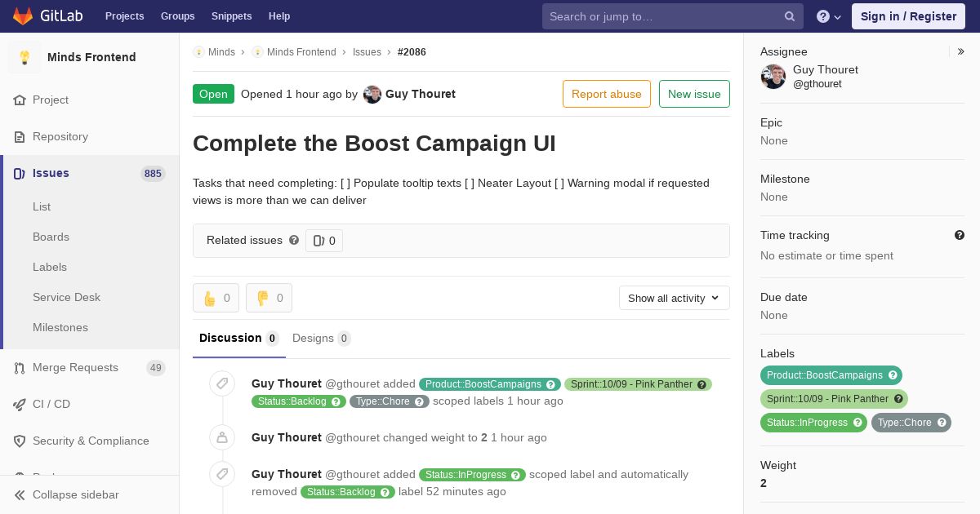This screenshot has width=980, height=514.
Task: Open the Help menu item
Action: (x=279, y=16)
